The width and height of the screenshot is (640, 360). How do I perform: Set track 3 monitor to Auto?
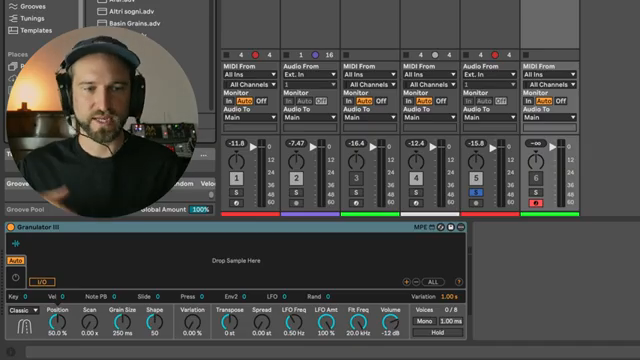[x=364, y=101]
